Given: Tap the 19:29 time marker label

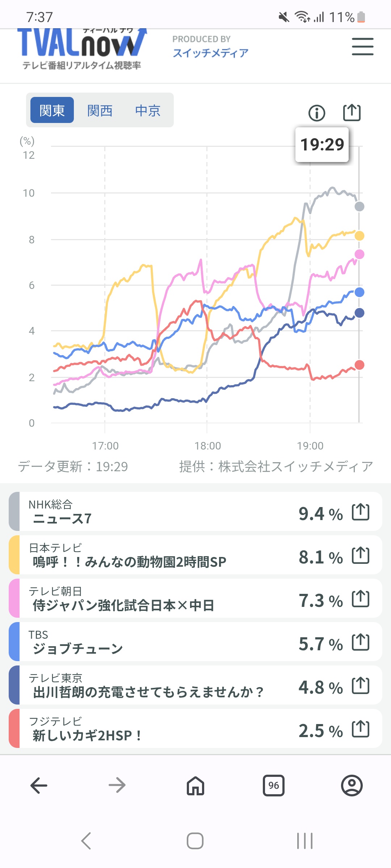Looking at the screenshot, I should click(322, 145).
